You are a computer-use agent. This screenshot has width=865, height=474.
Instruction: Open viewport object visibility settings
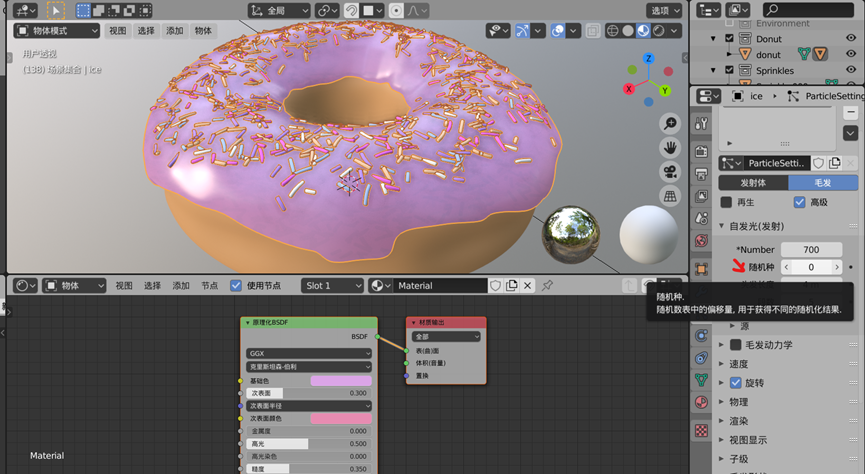pyautogui.click(x=498, y=31)
